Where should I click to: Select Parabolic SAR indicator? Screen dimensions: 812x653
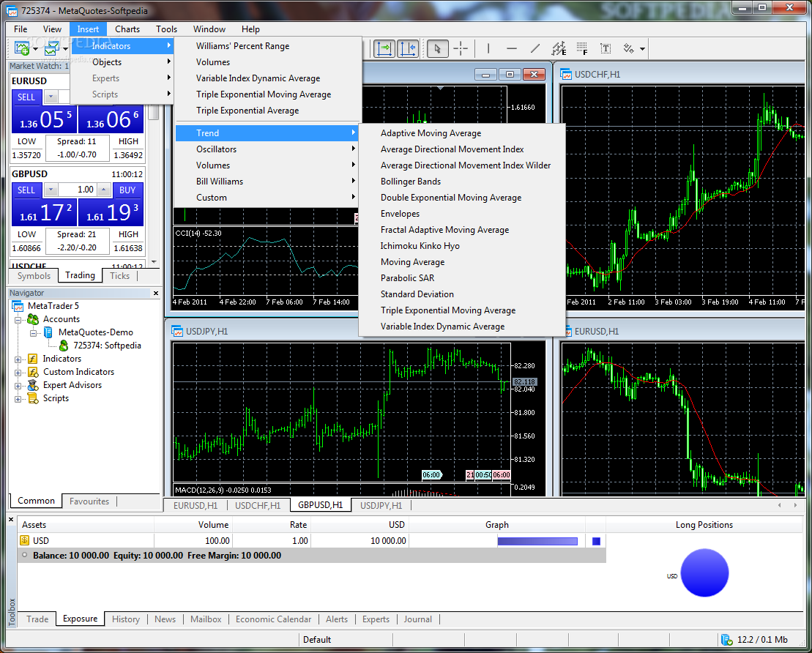click(462, 278)
